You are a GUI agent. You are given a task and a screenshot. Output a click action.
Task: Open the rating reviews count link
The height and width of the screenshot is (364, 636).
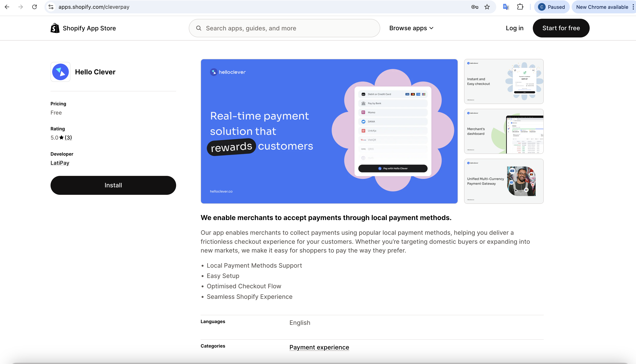(x=68, y=137)
